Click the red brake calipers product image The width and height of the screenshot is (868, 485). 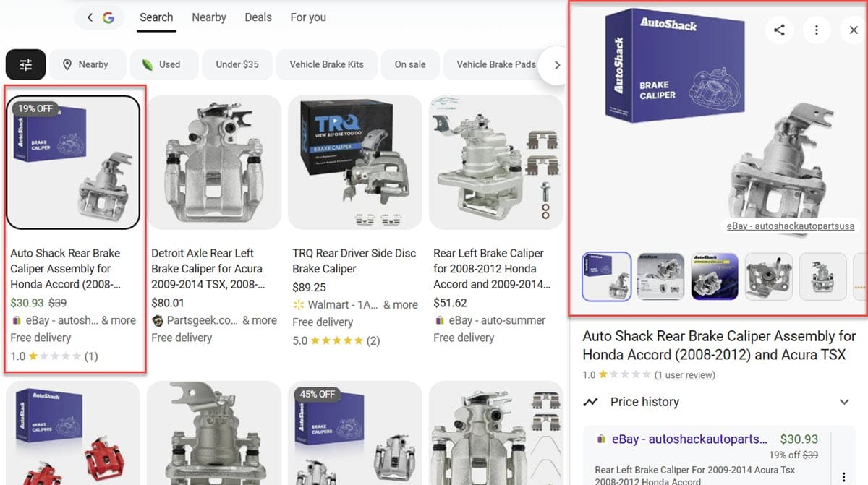(72, 433)
